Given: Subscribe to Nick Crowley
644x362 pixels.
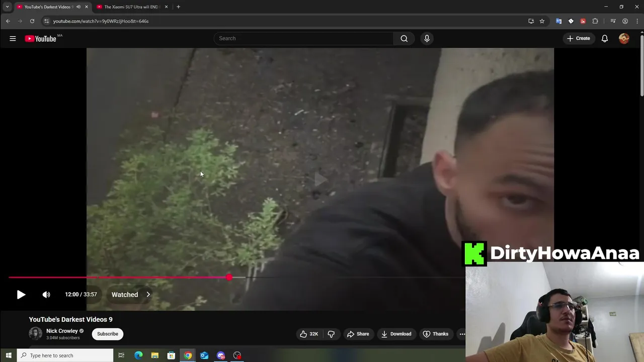Looking at the screenshot, I should tap(108, 334).
